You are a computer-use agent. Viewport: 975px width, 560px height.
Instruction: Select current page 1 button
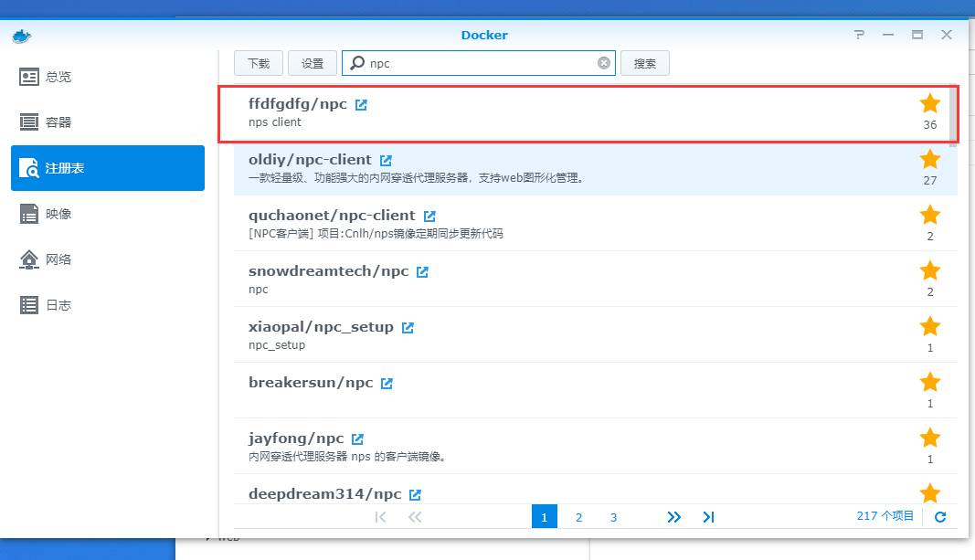click(544, 516)
